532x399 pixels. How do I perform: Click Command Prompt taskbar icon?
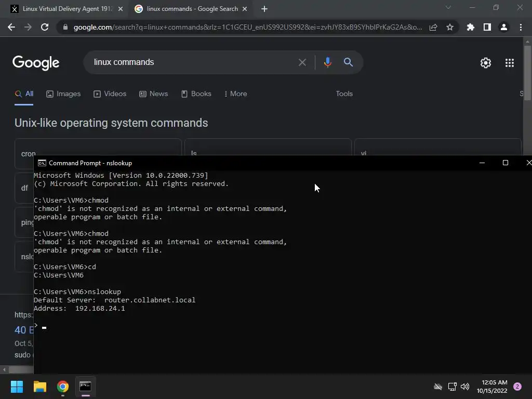click(x=86, y=387)
